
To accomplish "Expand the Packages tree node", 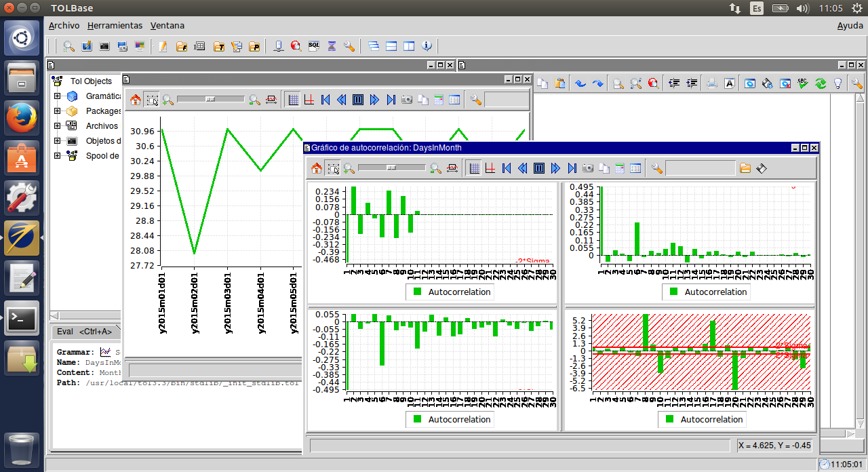I will coord(58,111).
